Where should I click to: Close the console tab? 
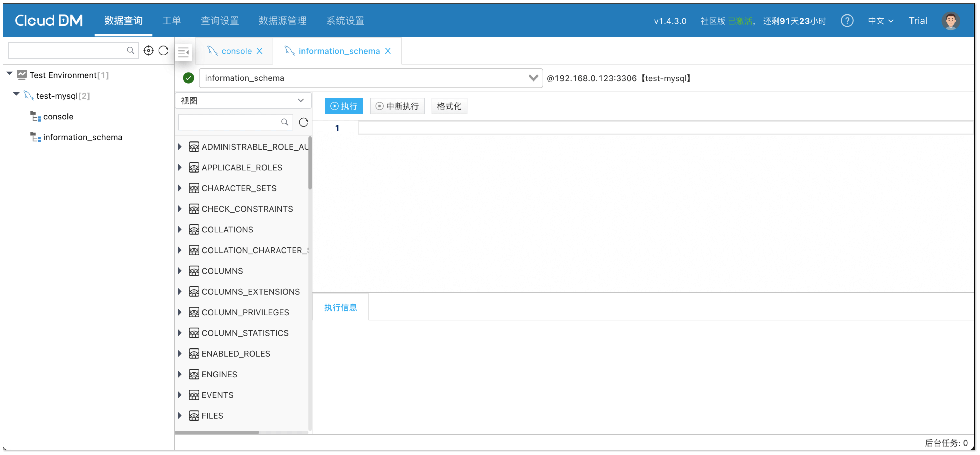tap(259, 51)
